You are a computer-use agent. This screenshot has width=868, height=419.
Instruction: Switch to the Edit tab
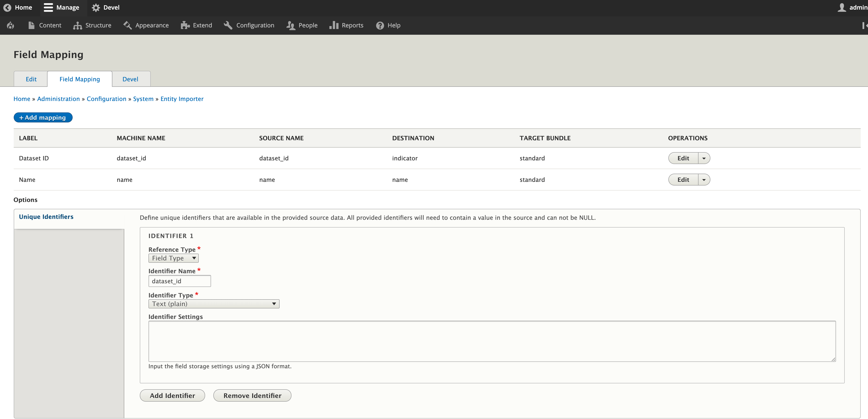coord(31,79)
